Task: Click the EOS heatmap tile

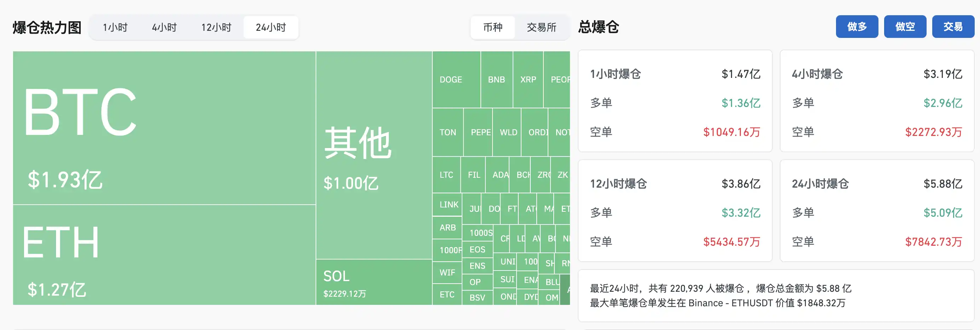Action: point(478,249)
